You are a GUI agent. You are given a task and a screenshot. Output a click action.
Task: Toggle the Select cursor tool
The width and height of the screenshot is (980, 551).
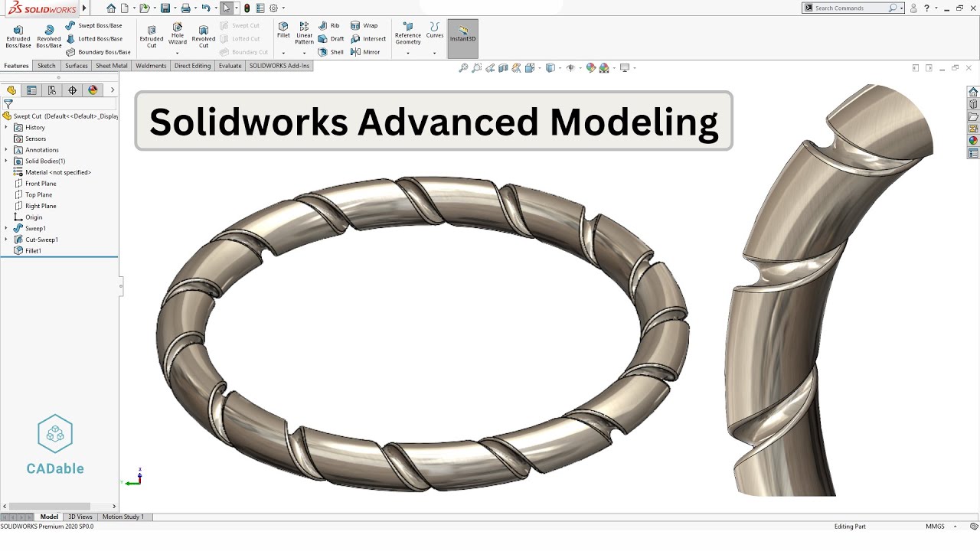pos(227,8)
